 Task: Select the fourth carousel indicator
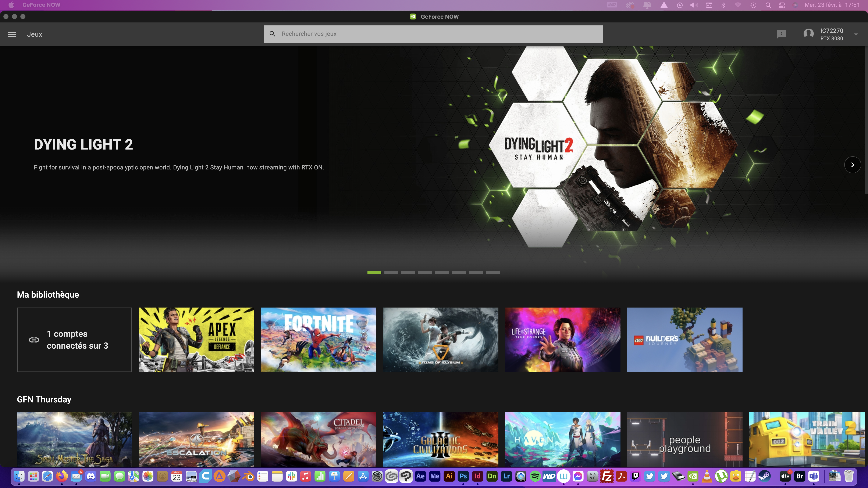(425, 272)
